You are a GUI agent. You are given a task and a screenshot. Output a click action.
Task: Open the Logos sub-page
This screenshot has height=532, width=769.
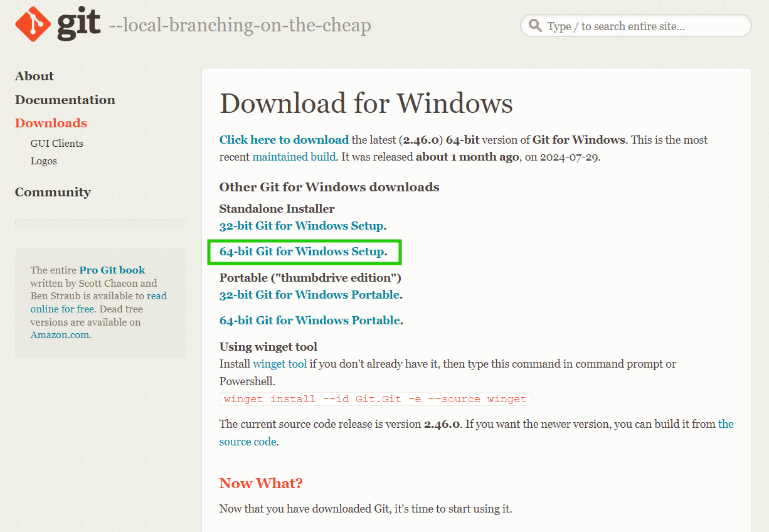[x=43, y=161]
